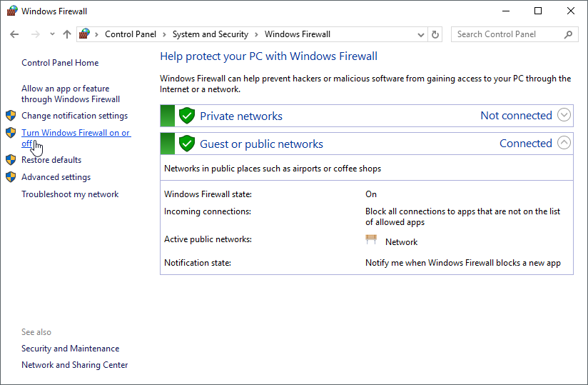
Task: Click 'Block all connections to apps' text
Action: [x=462, y=216]
